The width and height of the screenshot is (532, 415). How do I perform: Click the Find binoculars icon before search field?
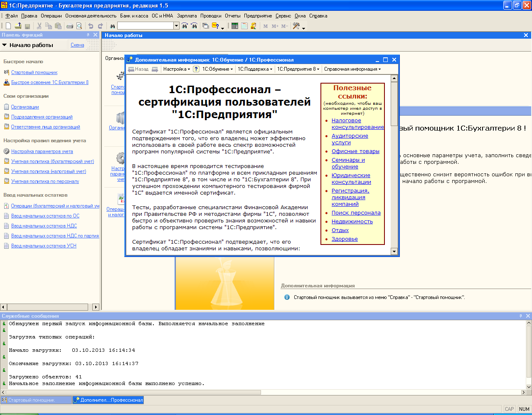[112, 26]
